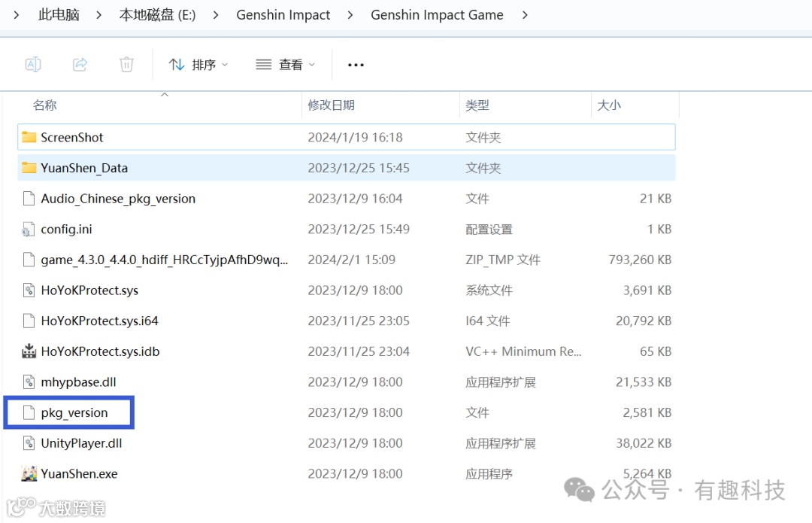Click pkg_version file icon
Viewport: 812px width, 523px height.
click(x=29, y=412)
